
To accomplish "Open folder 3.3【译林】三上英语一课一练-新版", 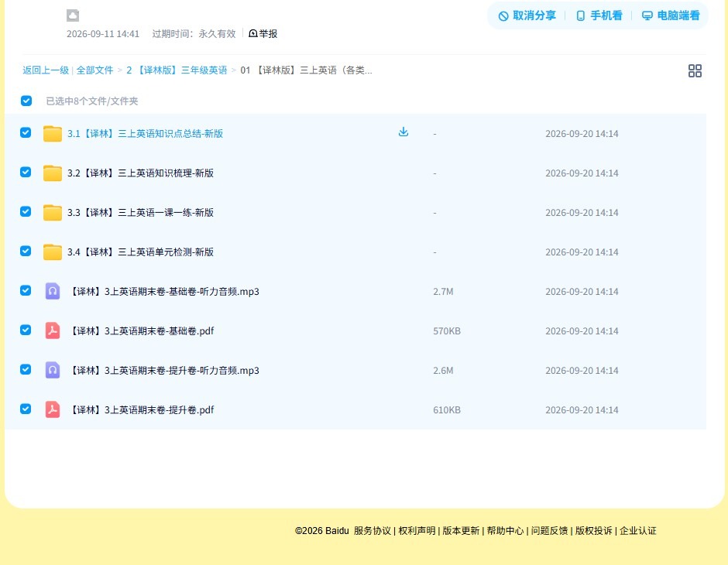I will (140, 212).
